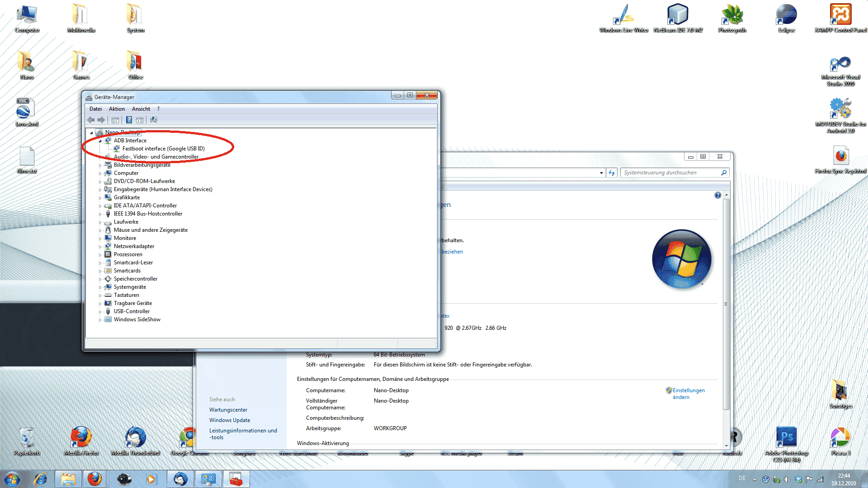Select Fastboot interface (Google USB ID) device
The image size is (868, 488).
click(163, 149)
